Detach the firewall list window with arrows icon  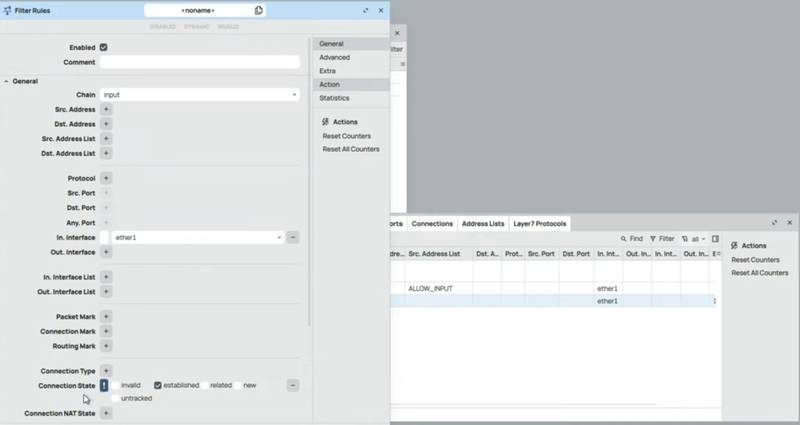tap(774, 223)
